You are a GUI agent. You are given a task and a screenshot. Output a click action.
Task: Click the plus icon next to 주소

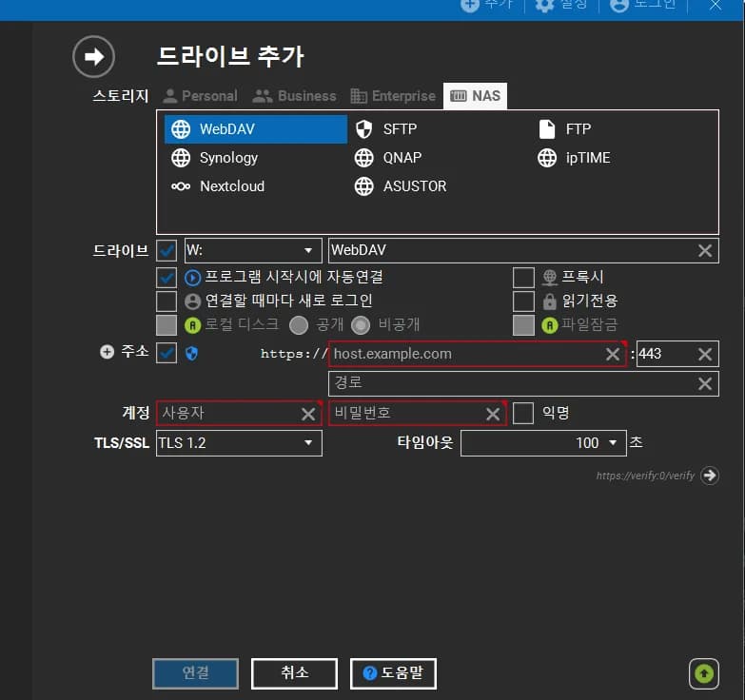point(107,352)
